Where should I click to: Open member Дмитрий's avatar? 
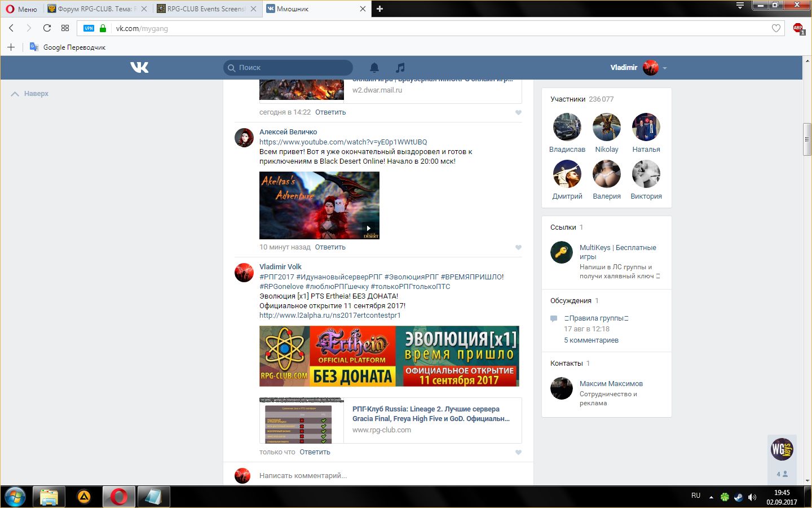point(567,174)
